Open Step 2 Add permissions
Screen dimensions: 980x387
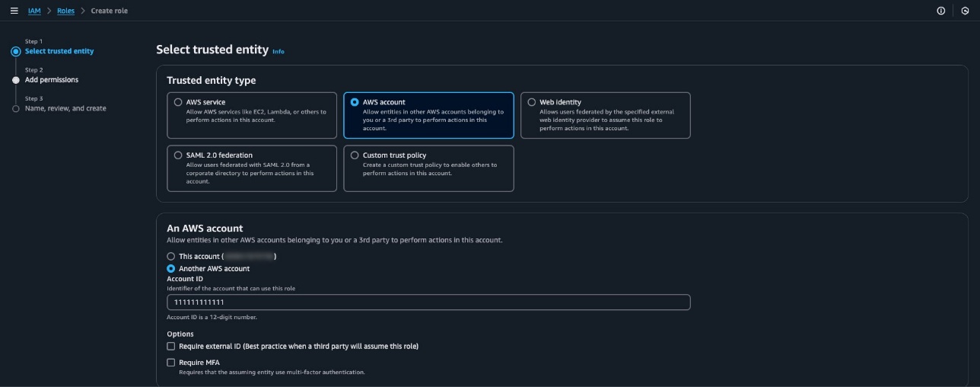52,80
